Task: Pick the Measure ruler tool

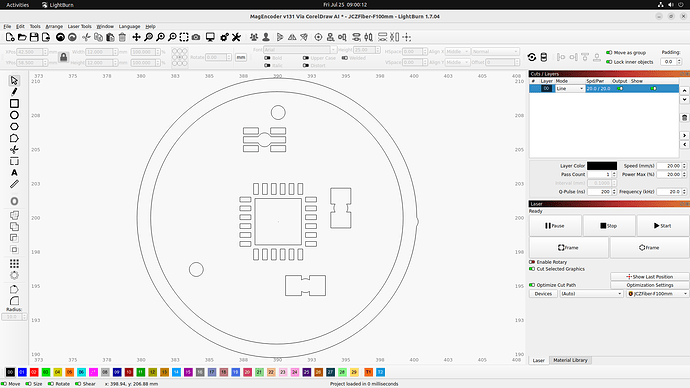Action: point(14,184)
